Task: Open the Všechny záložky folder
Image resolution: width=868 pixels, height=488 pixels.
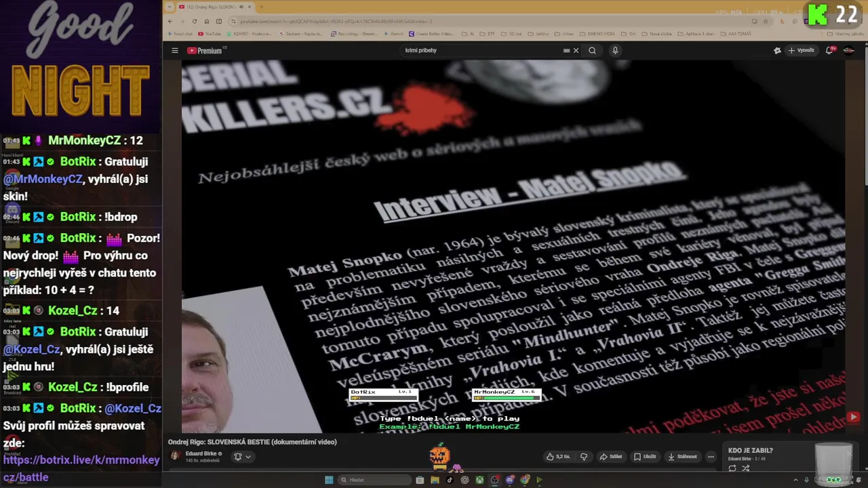Action: pyautogui.click(x=845, y=34)
